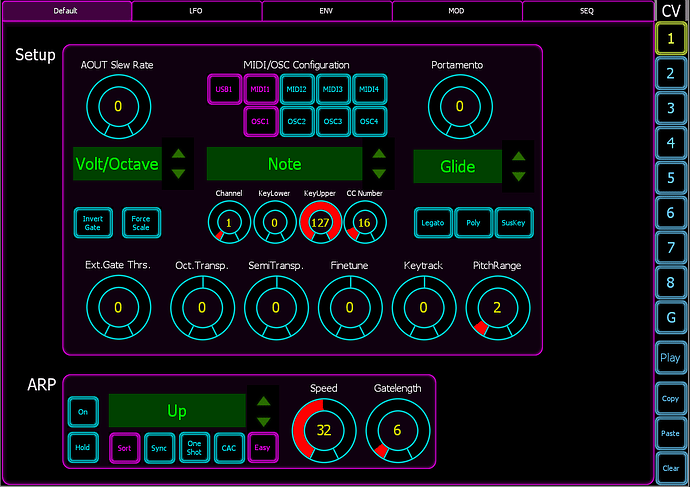Click up arrow next to Glide
Image resolution: width=690 pixels, height=487 pixels.
click(x=519, y=156)
